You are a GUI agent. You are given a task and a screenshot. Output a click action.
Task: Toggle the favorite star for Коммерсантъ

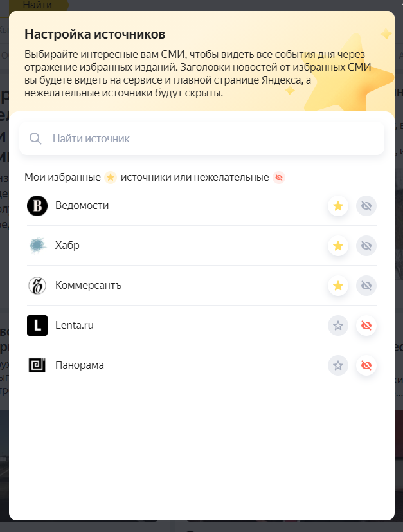[338, 286]
